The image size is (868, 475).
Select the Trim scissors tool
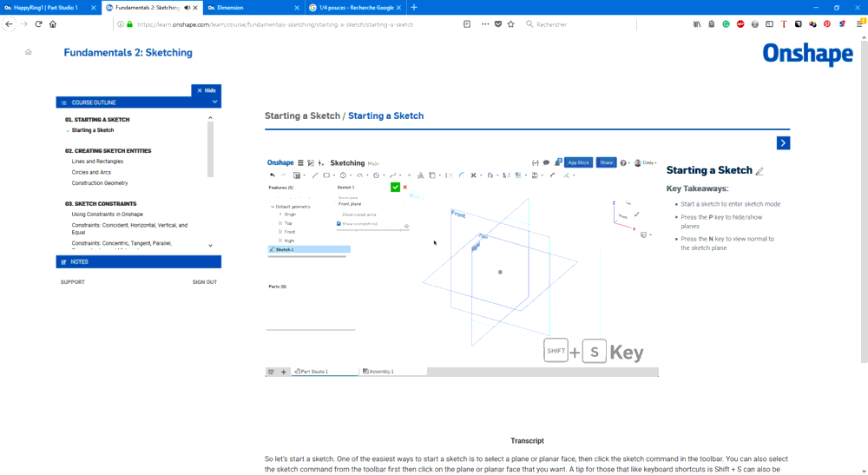(x=473, y=175)
